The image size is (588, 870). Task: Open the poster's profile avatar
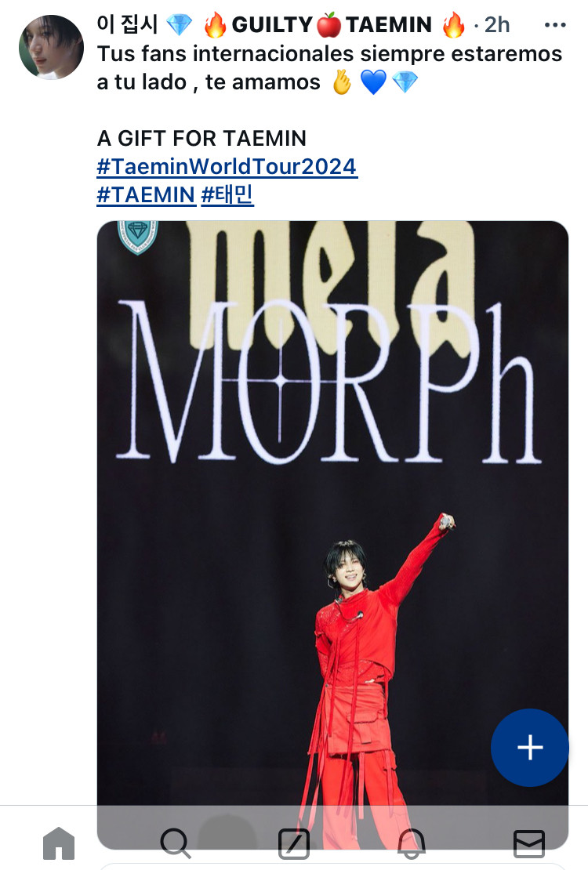tap(51, 47)
